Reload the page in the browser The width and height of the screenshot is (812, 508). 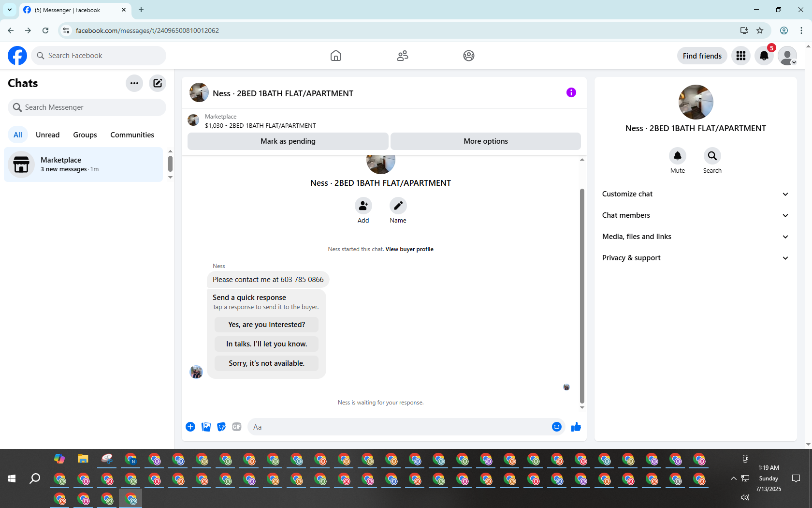45,30
